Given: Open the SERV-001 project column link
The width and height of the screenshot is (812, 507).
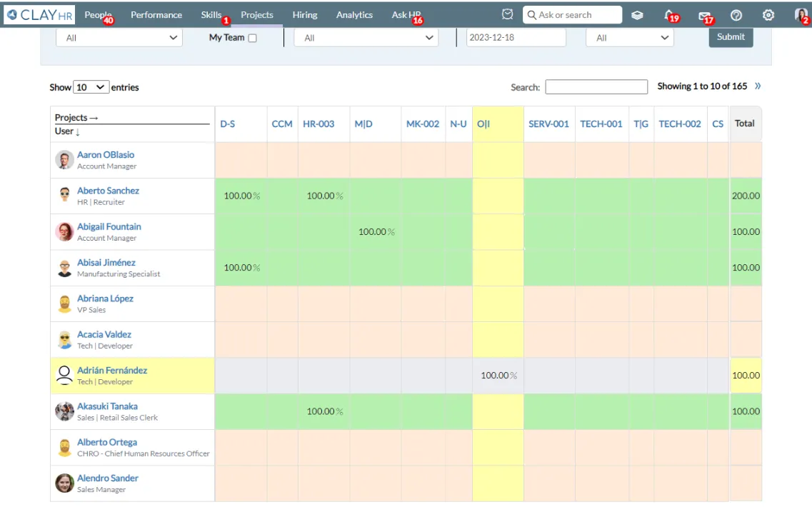Looking at the screenshot, I should (548, 124).
